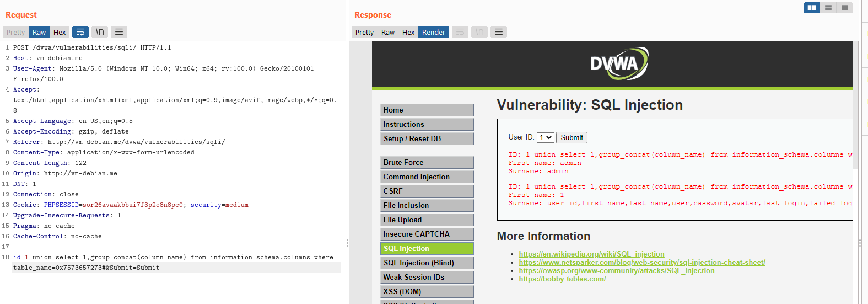Click the Cookie PHPSESSID header line

(x=131, y=205)
